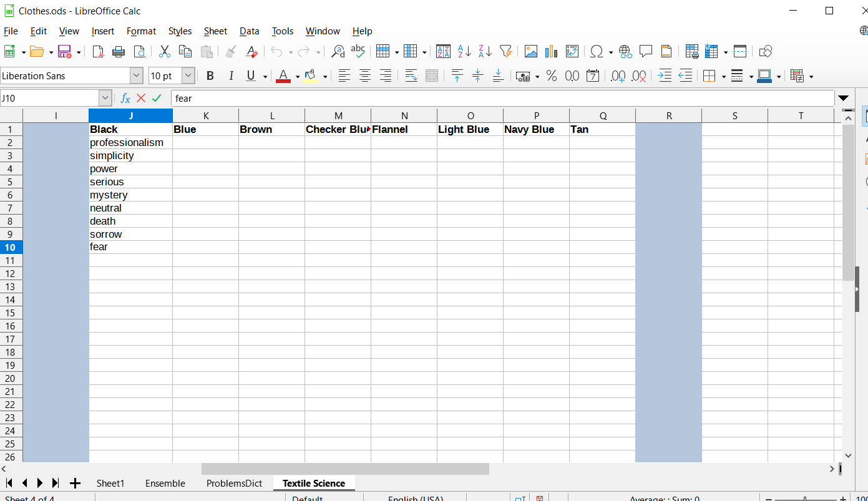Viewport: 868px width, 501px height.
Task: Run the Spelling check
Action: (358, 52)
